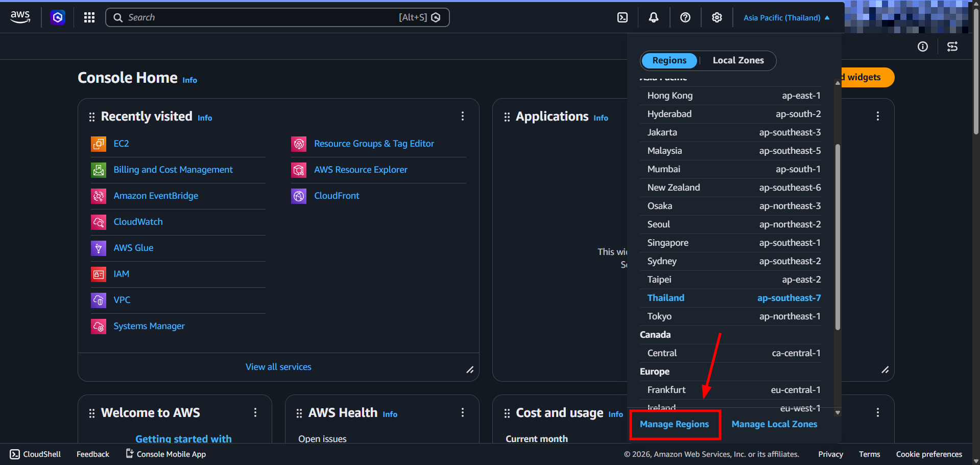Open the Terms footer link
The image size is (980, 465).
pyautogui.click(x=869, y=454)
